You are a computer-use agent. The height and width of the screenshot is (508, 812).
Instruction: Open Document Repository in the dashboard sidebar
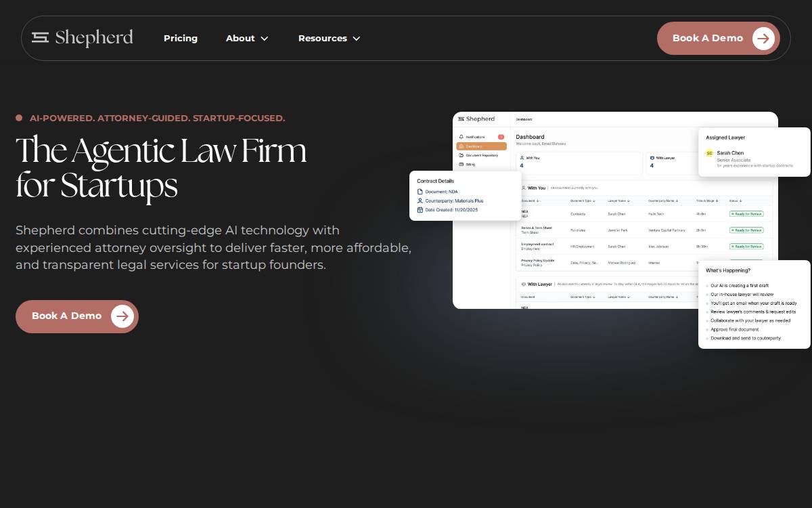481,155
